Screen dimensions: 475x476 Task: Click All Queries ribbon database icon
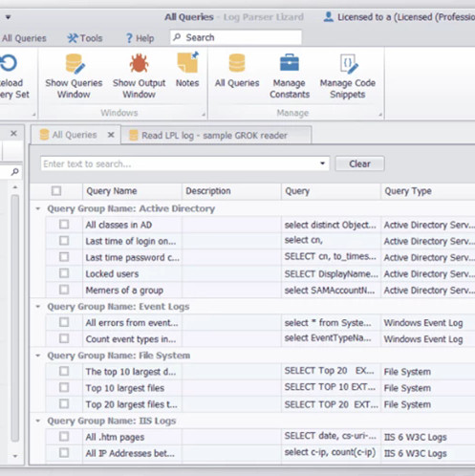pyautogui.click(x=237, y=63)
